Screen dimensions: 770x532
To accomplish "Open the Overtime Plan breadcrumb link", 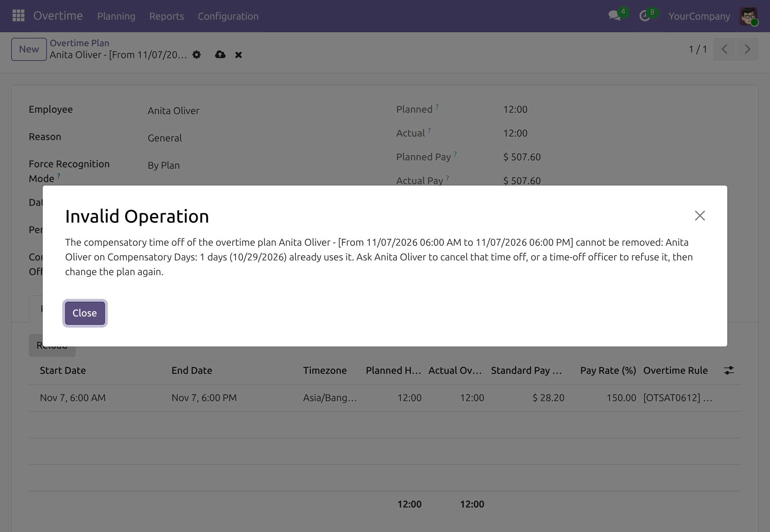I will 79,43.
